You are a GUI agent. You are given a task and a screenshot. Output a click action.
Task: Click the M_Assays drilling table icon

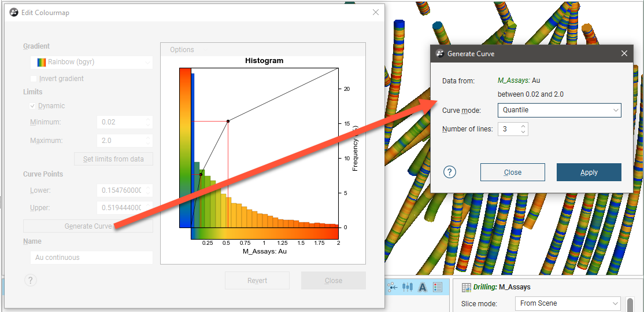click(x=466, y=287)
